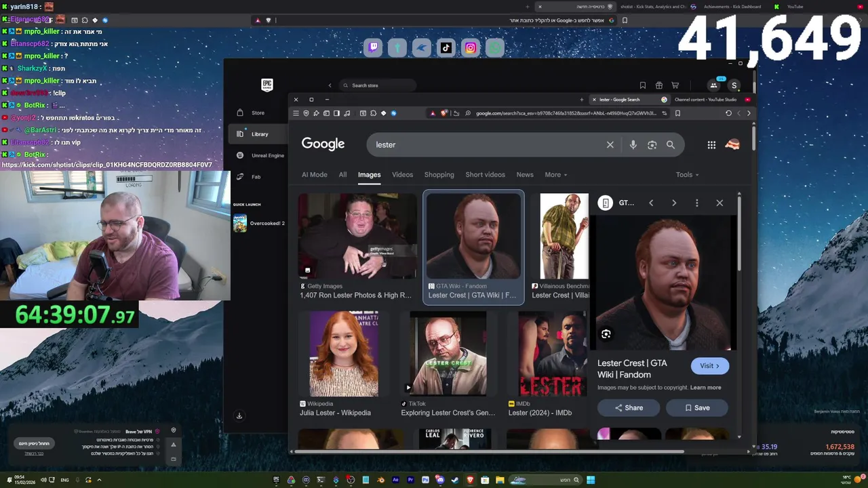Clear the Google search box text
Screen dimensions: 868x488
610,144
